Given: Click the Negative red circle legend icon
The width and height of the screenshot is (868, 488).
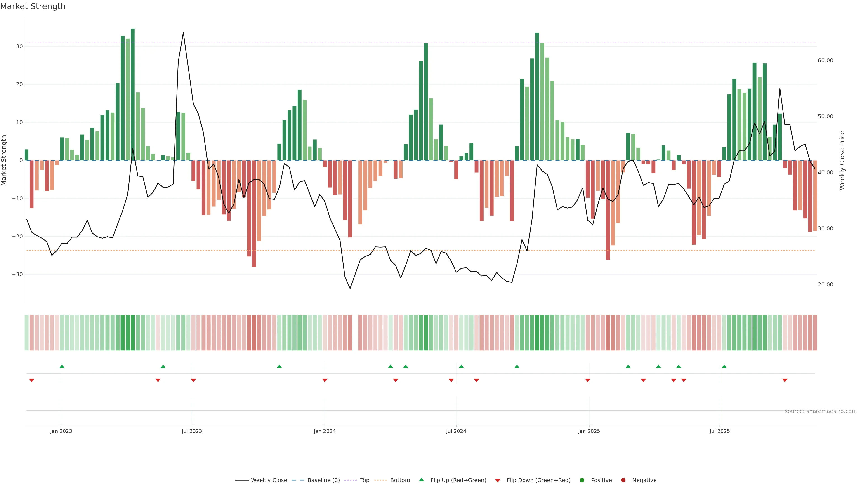Looking at the screenshot, I should coord(623,480).
